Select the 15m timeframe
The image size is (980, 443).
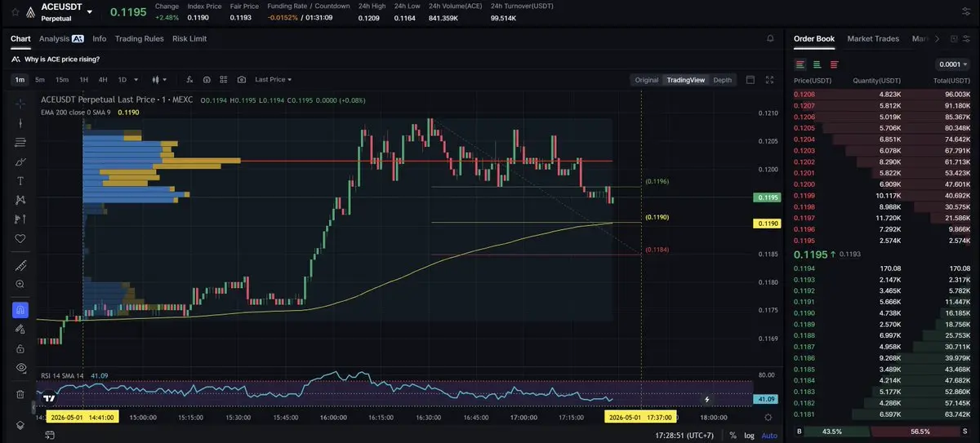point(62,79)
